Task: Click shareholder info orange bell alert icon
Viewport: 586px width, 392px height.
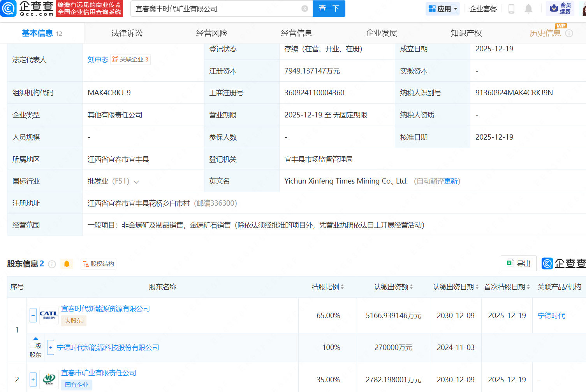Action: coord(67,264)
